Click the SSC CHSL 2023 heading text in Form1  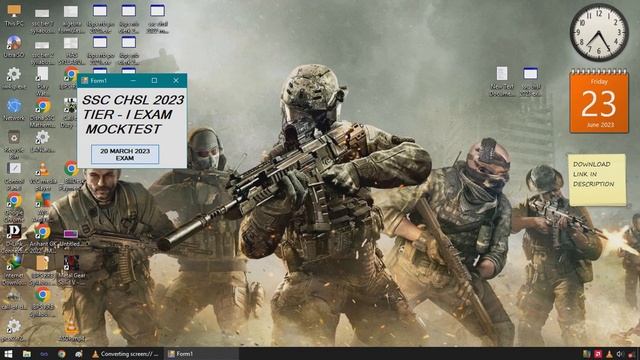133,100
